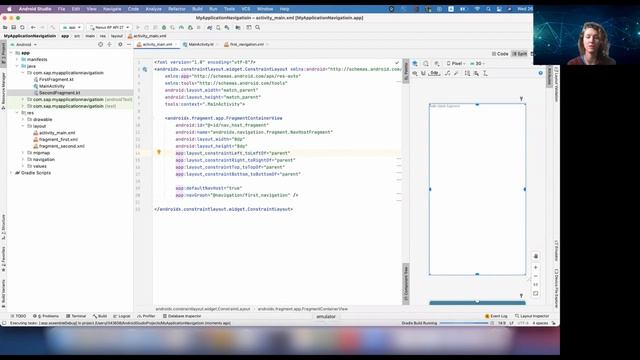This screenshot has height=360, width=640.
Task: Click the Clear Constraints icon
Action: coord(447,73)
